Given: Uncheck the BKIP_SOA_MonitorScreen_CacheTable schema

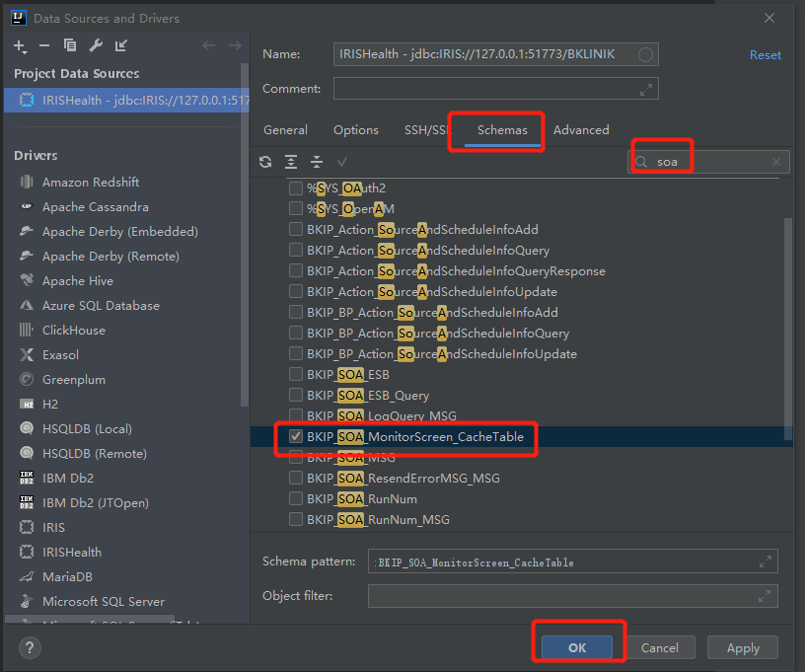Looking at the screenshot, I should click(x=295, y=436).
